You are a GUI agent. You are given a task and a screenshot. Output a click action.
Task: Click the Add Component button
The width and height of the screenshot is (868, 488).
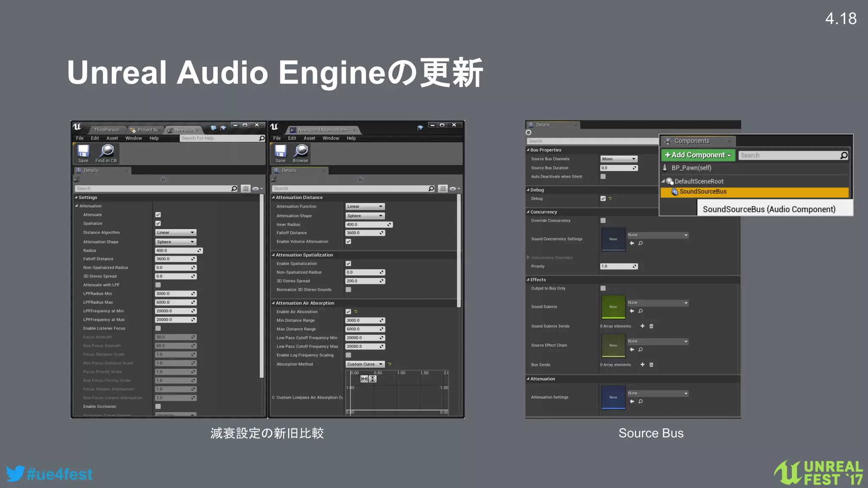698,155
